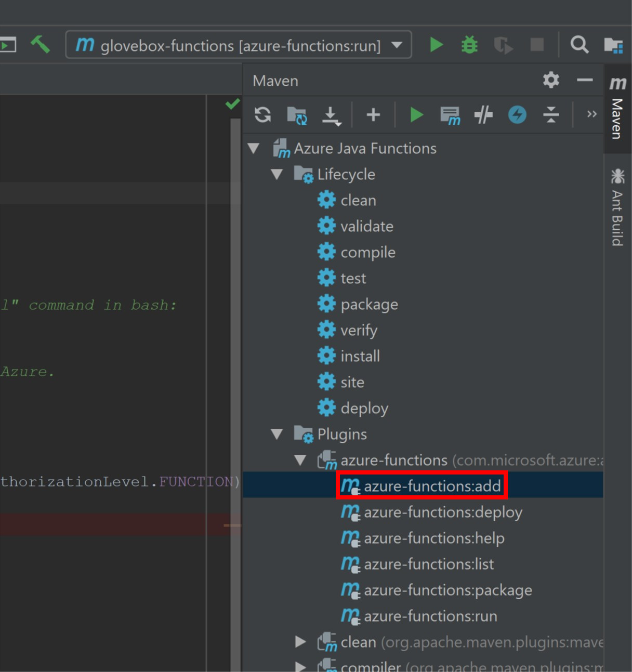The width and height of the screenshot is (632, 672).
Task: Reimport all Maven projects
Action: tap(262, 114)
